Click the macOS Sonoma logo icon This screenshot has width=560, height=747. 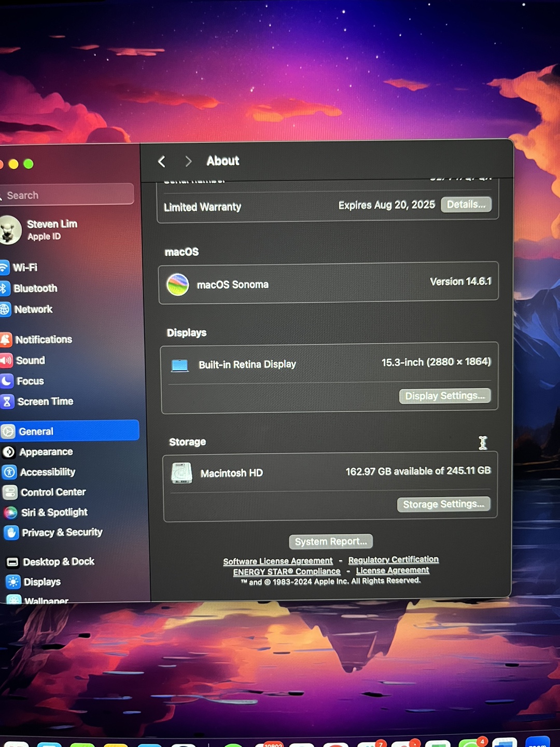click(x=178, y=285)
